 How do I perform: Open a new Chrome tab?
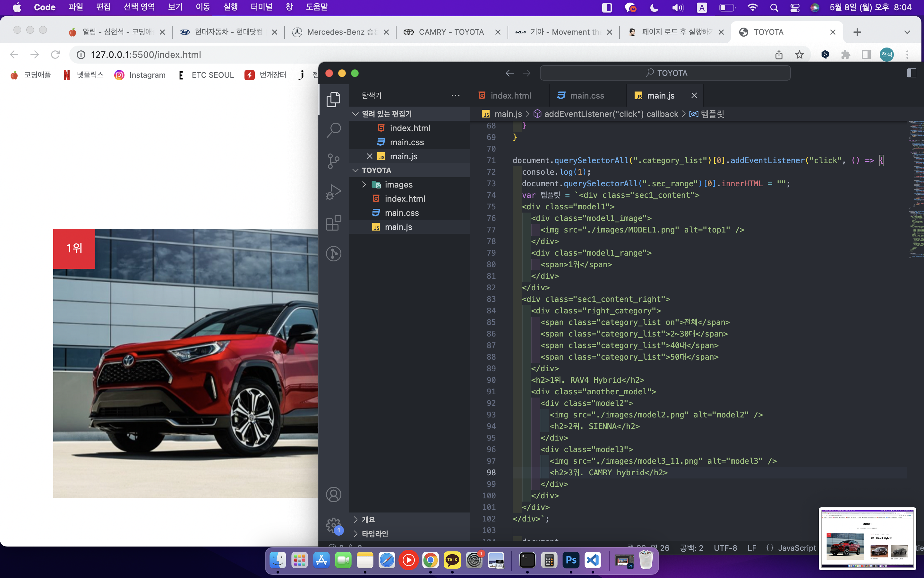857,32
